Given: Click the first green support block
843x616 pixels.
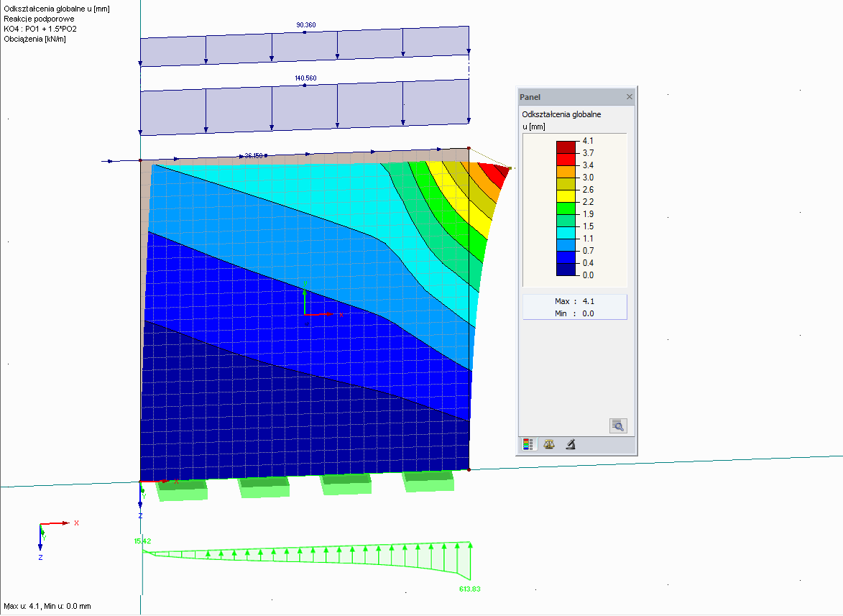Looking at the screenshot, I should click(x=182, y=489).
